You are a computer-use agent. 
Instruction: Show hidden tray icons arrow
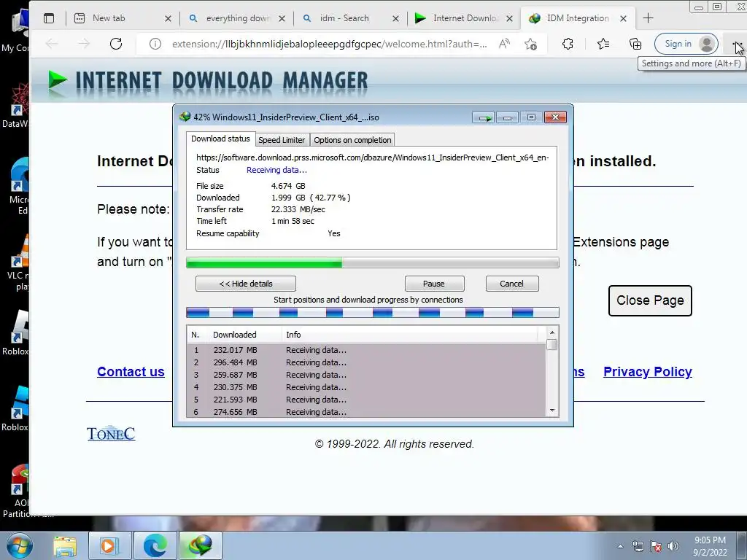pyautogui.click(x=620, y=546)
